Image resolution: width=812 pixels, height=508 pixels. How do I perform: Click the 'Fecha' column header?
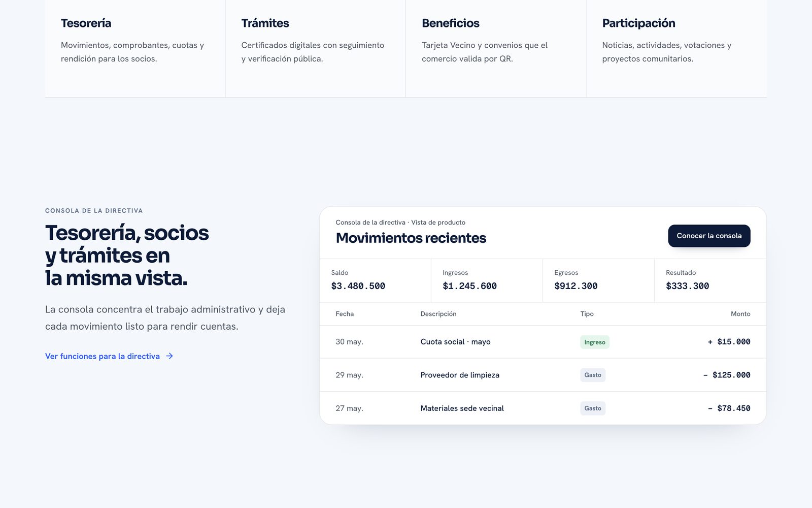(x=345, y=314)
